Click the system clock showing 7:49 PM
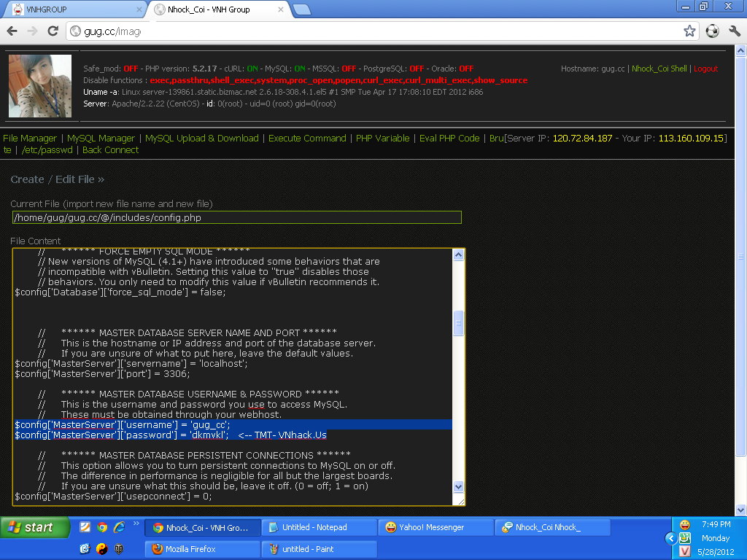 point(716,524)
